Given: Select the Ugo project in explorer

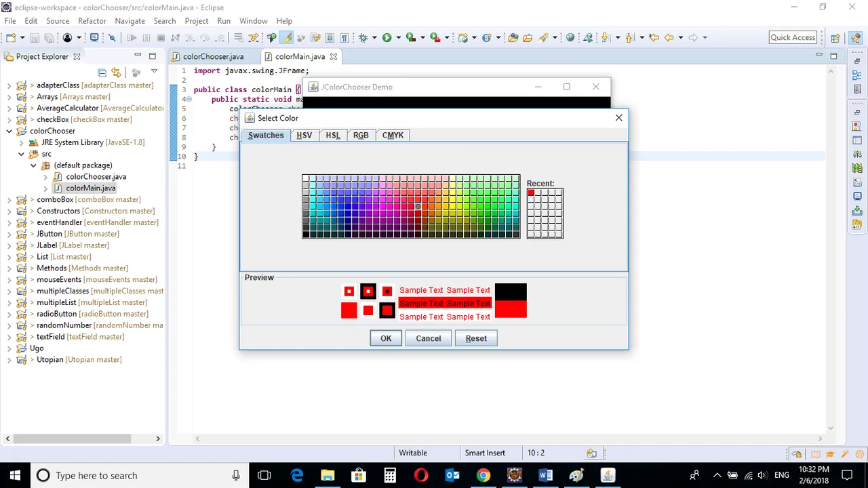Looking at the screenshot, I should 37,348.
